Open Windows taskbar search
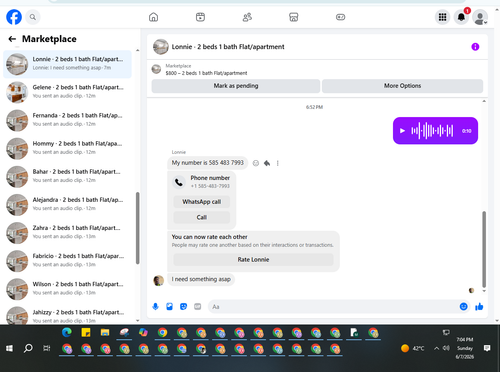The image size is (500, 372). (28, 348)
